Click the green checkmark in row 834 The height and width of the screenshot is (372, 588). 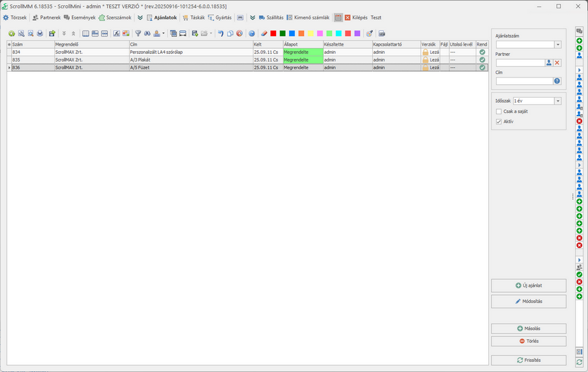(482, 52)
